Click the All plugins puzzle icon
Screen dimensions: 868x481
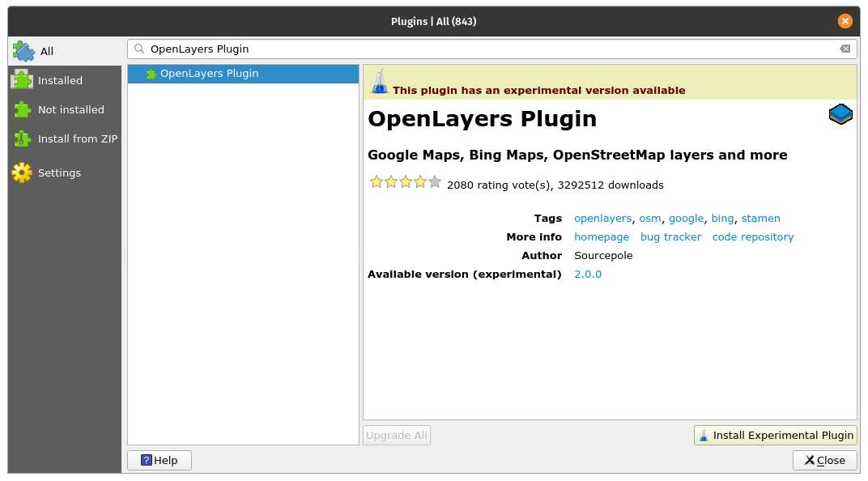(x=23, y=51)
